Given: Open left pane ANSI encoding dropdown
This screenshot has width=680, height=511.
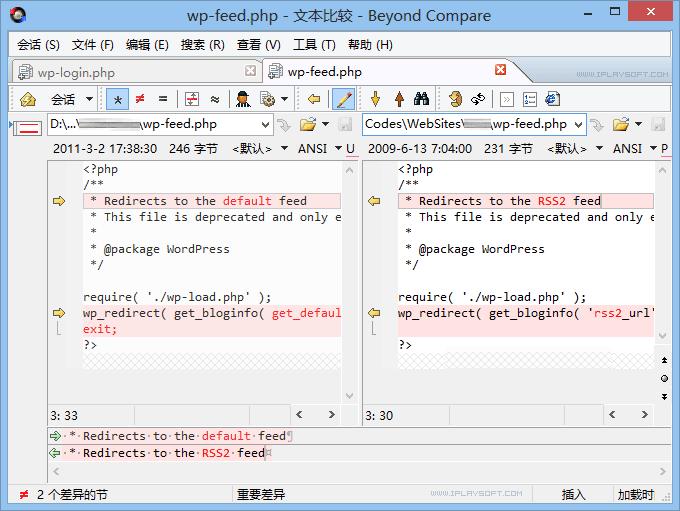Looking at the screenshot, I should pyautogui.click(x=320, y=149).
